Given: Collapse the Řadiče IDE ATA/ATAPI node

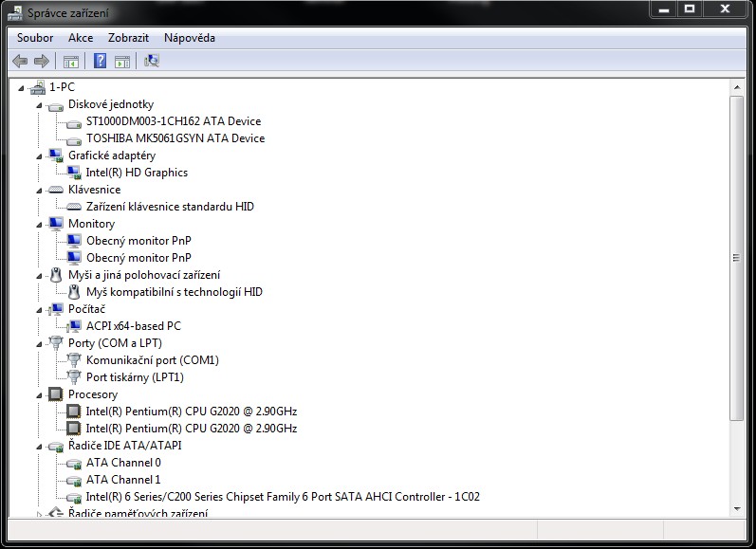Looking at the screenshot, I should tap(39, 447).
